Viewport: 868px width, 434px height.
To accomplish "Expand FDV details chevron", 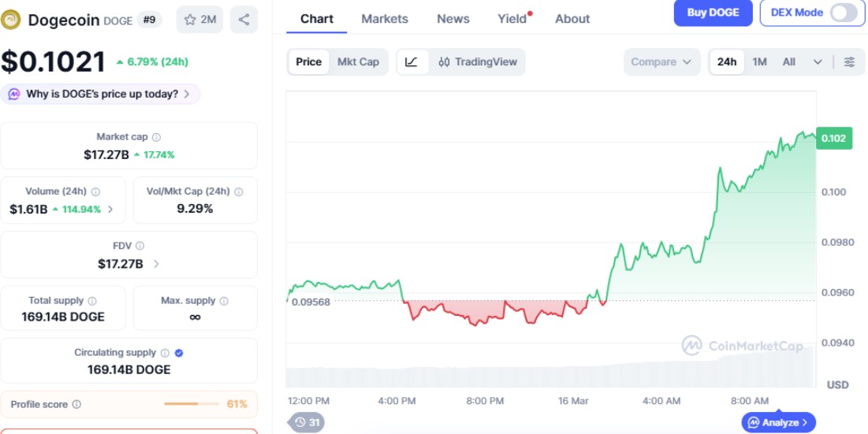I will point(156,264).
